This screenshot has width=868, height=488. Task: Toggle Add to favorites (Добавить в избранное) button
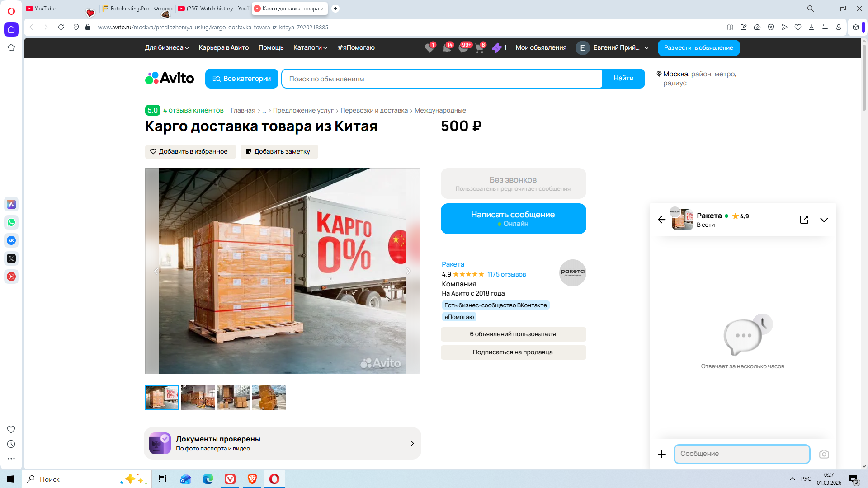click(190, 152)
